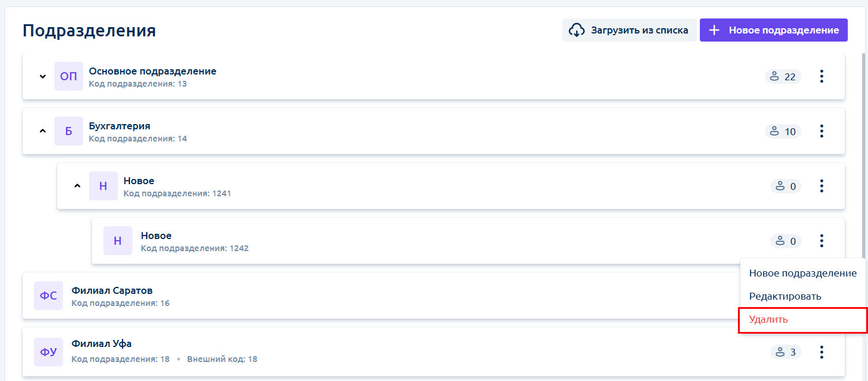Screen dimensions: 868x381
Task: Click the ОП avatar badge
Action: coord(69,76)
